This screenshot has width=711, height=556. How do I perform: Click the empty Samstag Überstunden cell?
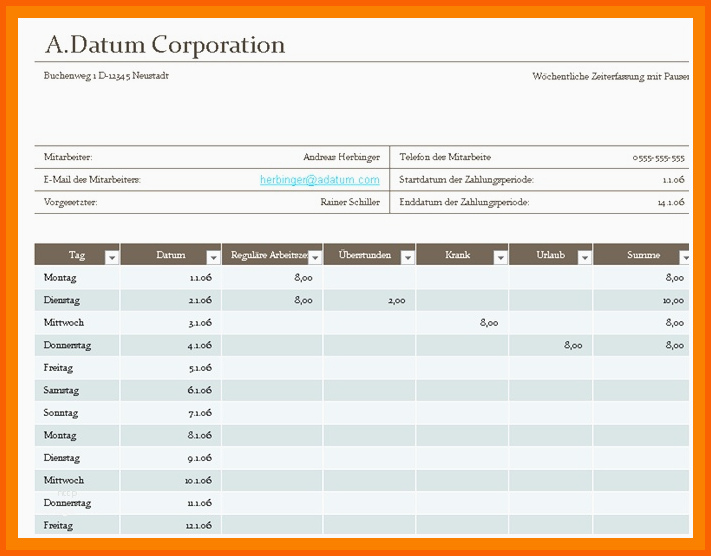[x=370, y=390]
